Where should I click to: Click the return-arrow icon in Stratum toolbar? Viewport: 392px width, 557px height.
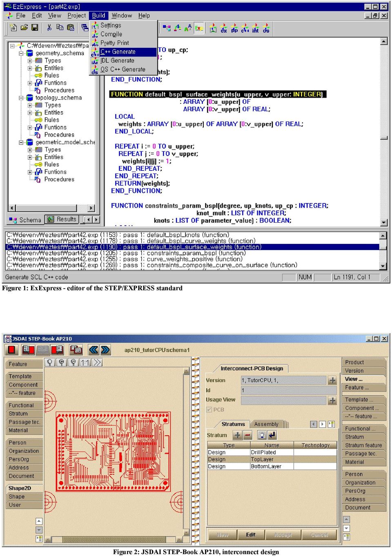(x=272, y=435)
